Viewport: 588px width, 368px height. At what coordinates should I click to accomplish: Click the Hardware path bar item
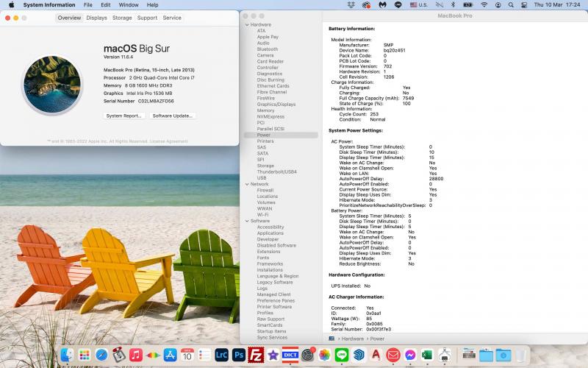(x=352, y=339)
